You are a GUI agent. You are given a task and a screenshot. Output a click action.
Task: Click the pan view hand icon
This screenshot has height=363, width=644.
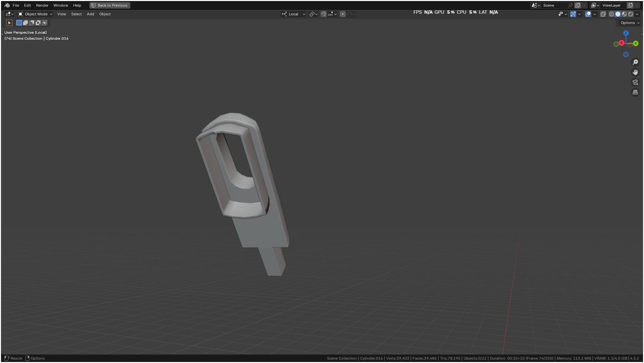pos(635,72)
